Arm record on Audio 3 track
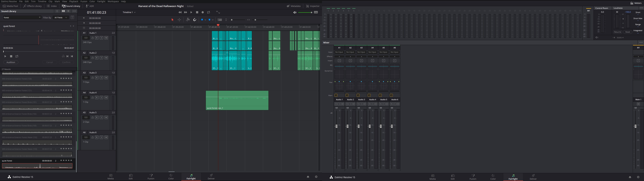 (x=96, y=78)
